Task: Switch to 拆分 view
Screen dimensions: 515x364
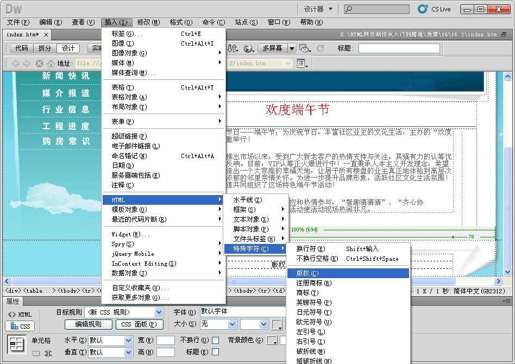Action: (x=45, y=48)
